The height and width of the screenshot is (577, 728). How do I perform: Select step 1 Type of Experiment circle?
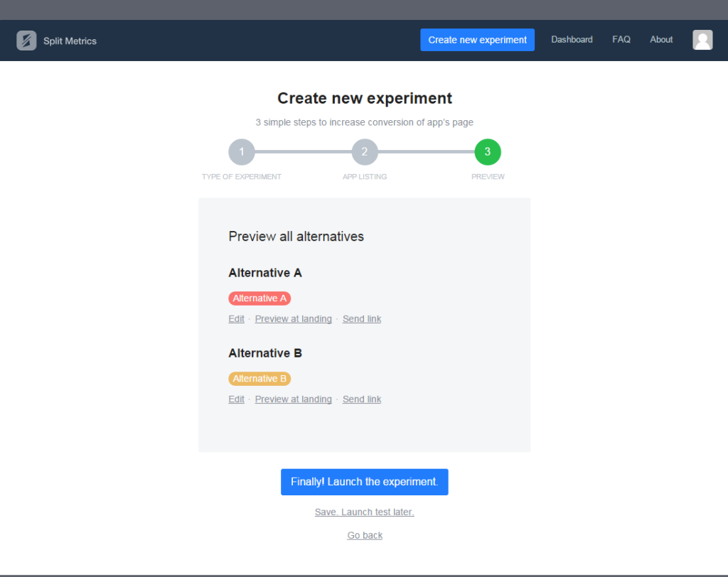coord(242,151)
